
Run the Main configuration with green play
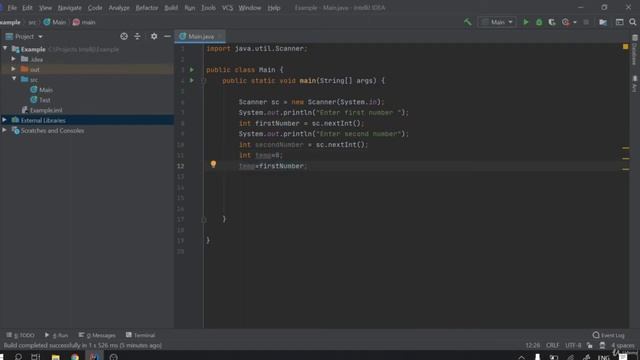click(x=526, y=22)
